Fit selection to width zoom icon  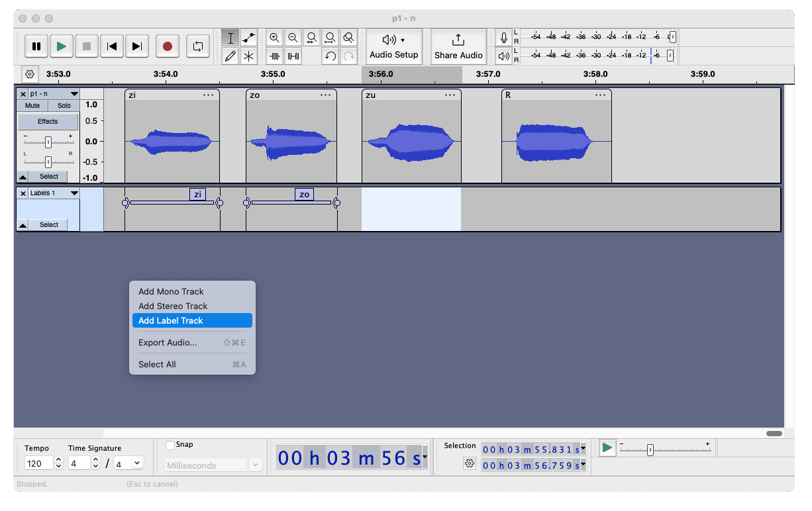tap(311, 38)
